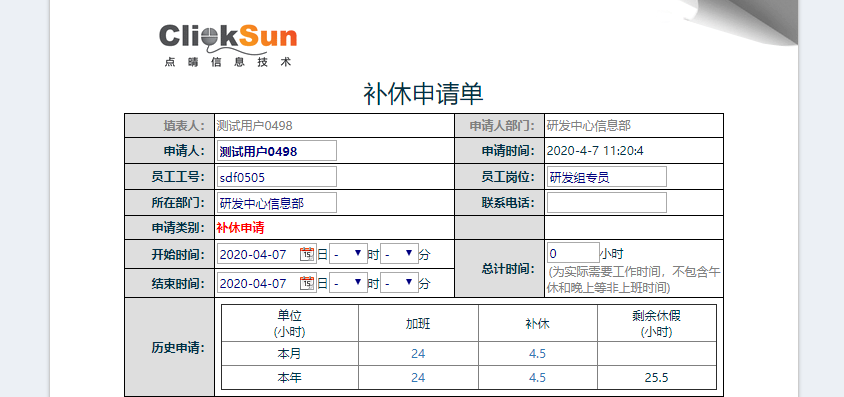
Task: Click the start date field 2020-04-07
Action: 259,253
